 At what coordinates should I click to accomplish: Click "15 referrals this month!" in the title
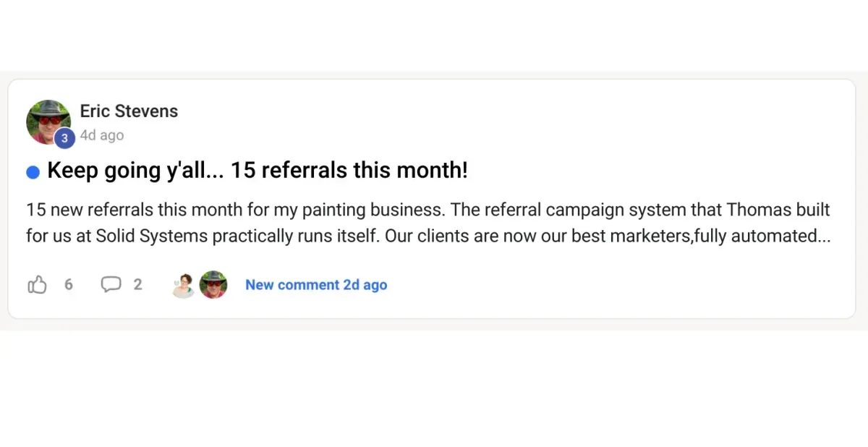tap(365, 171)
